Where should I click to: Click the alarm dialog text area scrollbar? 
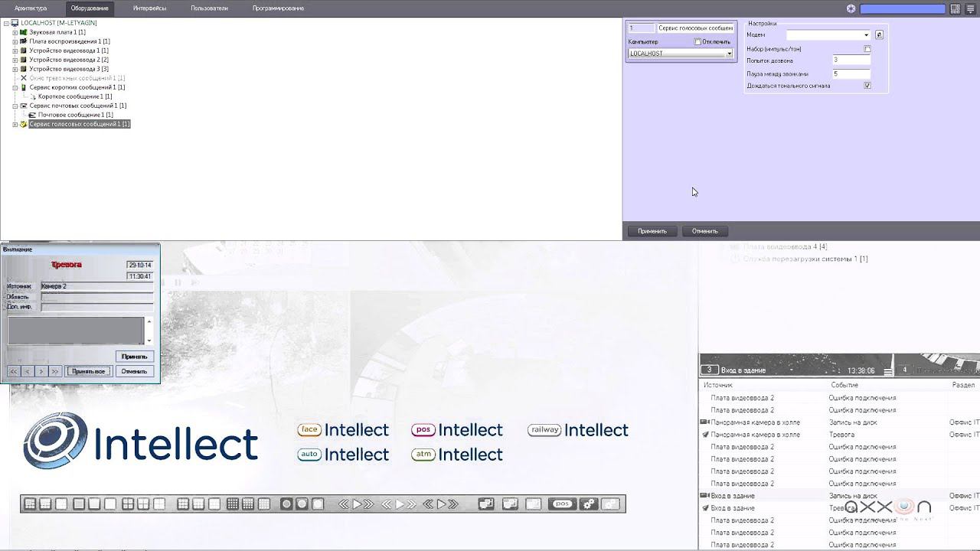point(149,331)
